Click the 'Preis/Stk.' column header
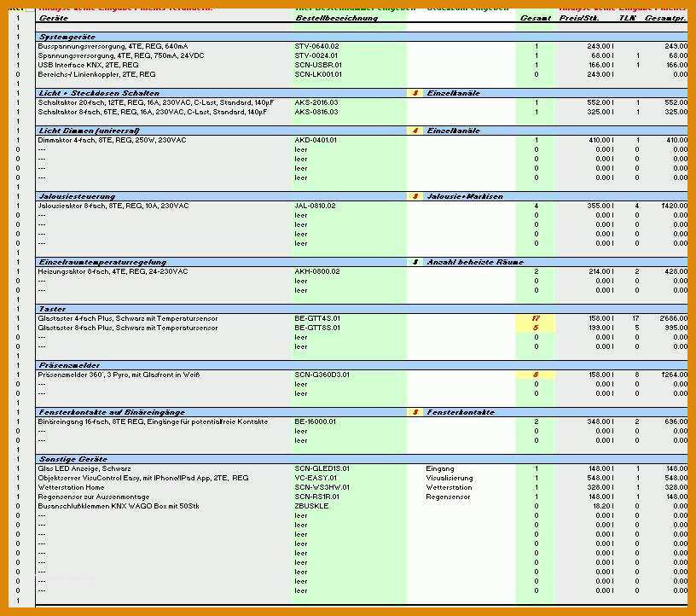Screen dimensions: 696x616 pos(579,18)
